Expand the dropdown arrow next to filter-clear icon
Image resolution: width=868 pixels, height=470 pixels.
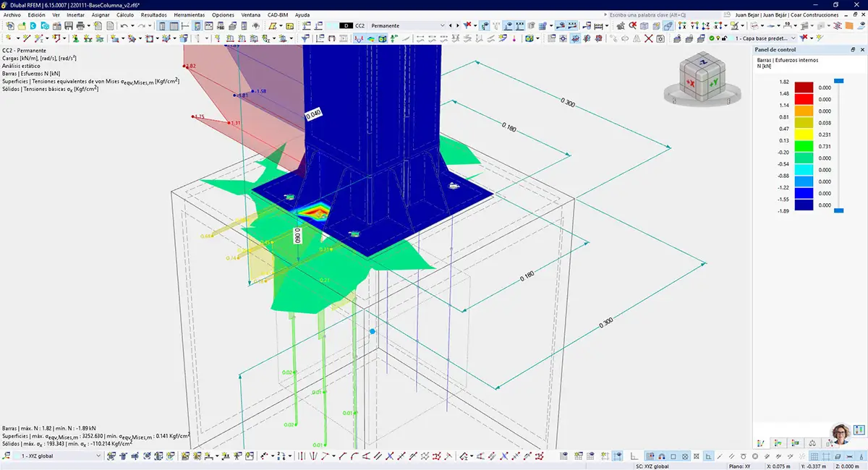click(x=475, y=26)
